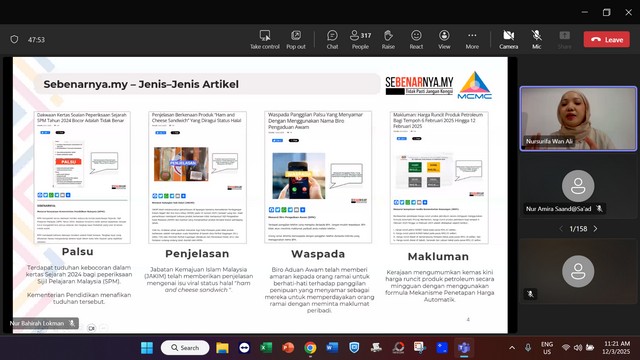Leave the meeting
This screenshot has height=360, width=640.
tap(607, 40)
